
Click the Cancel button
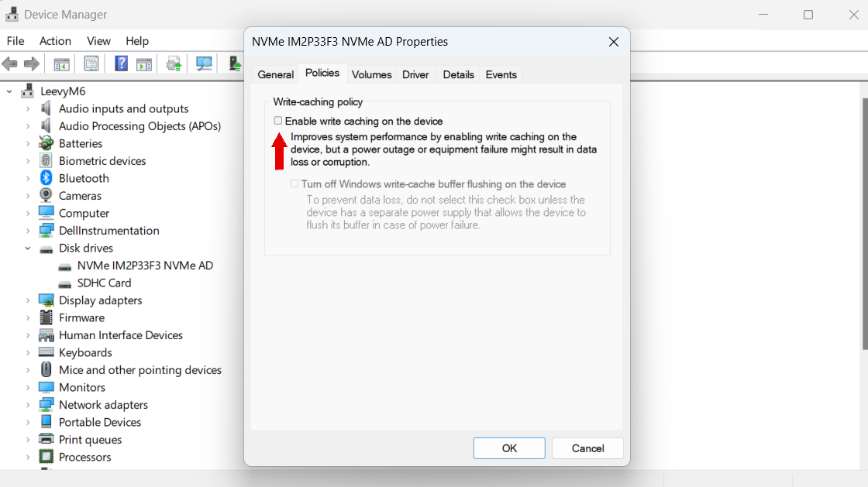click(587, 448)
